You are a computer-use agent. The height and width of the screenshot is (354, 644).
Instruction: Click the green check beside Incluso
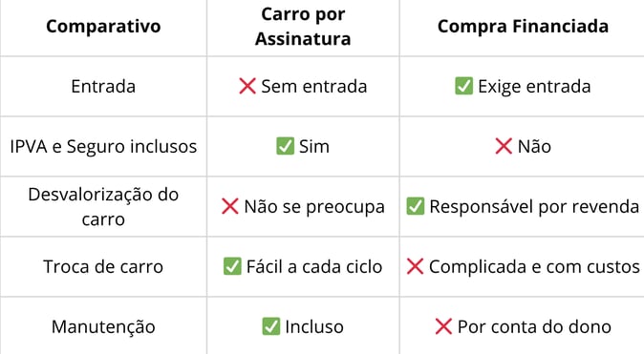pyautogui.click(x=271, y=326)
